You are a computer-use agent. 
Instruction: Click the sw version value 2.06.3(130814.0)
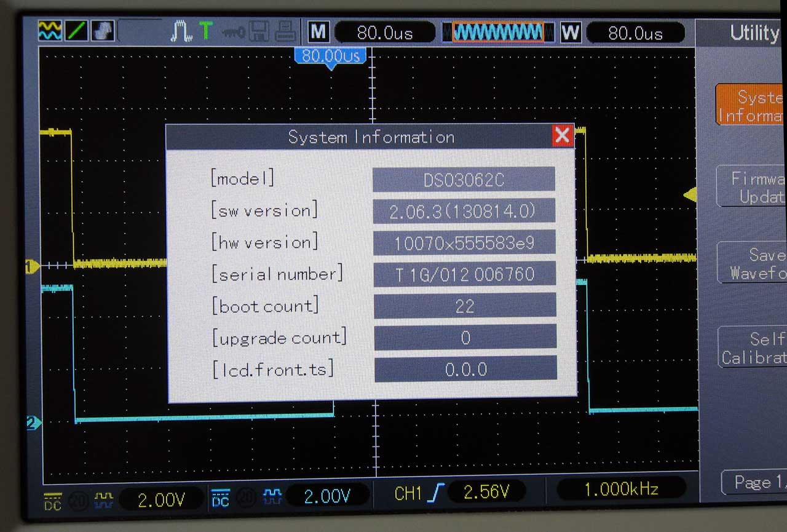pos(464,211)
